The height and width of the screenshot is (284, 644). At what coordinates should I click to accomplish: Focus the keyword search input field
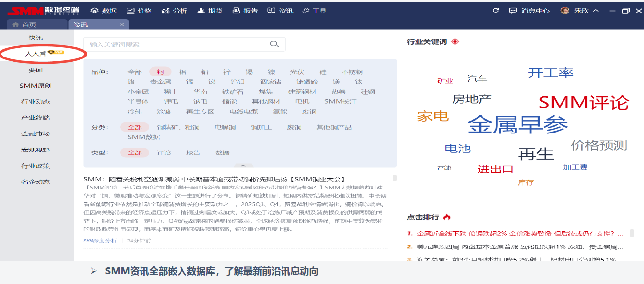[184, 44]
